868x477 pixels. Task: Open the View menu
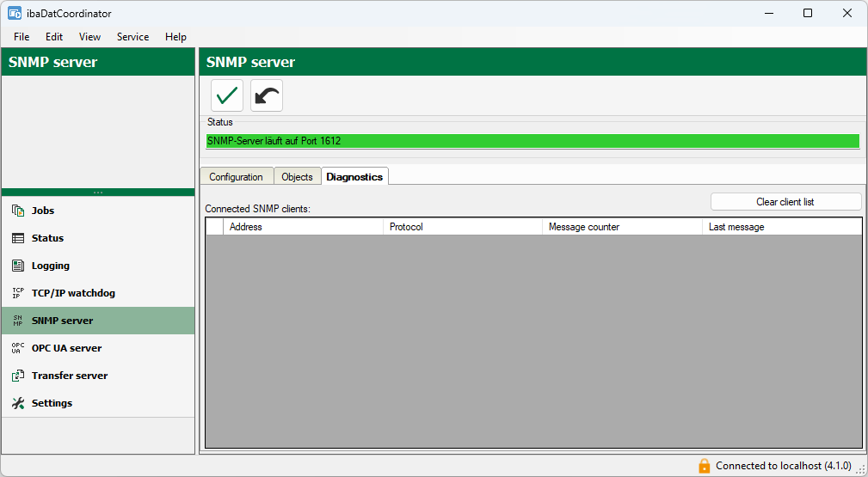[89, 36]
